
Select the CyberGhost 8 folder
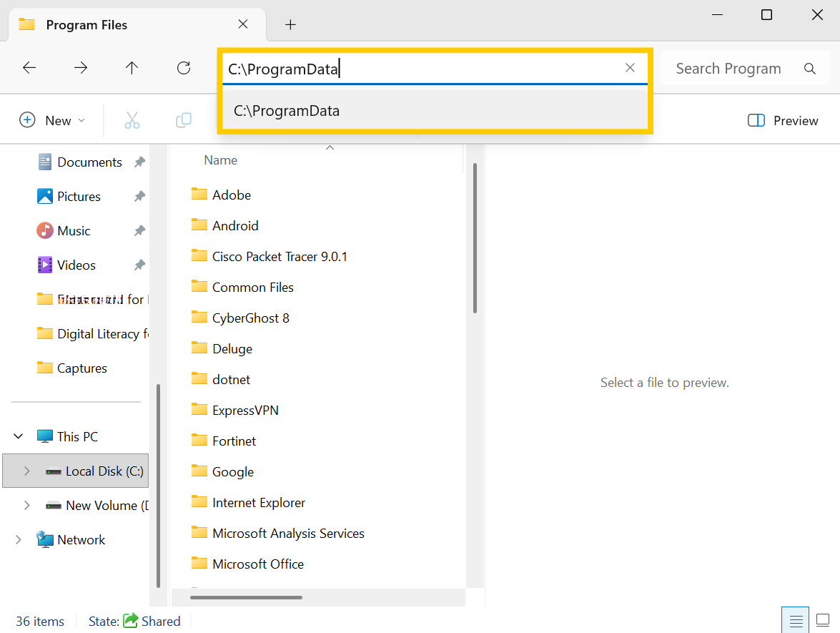pyautogui.click(x=240, y=318)
